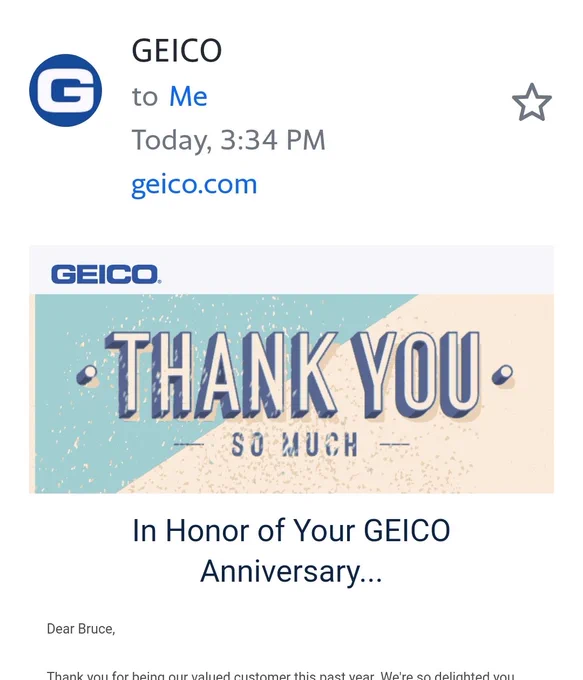Tap the 'to' label before Me
The image size is (583, 680).
point(145,97)
